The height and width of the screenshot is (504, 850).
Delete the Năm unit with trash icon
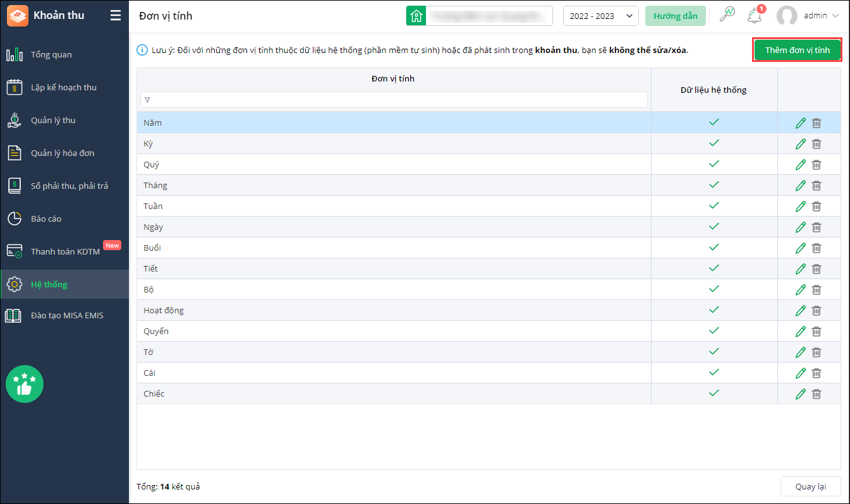tap(817, 123)
